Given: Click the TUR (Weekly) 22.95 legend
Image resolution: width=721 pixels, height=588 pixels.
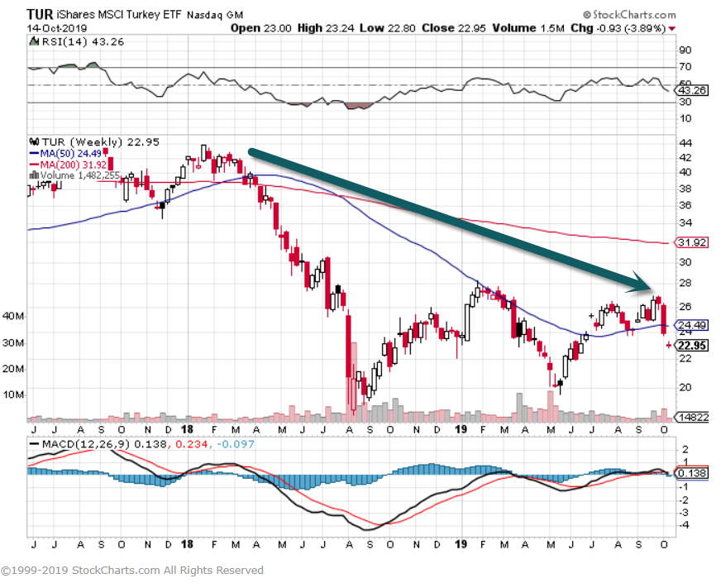Looking at the screenshot, I should (101, 141).
